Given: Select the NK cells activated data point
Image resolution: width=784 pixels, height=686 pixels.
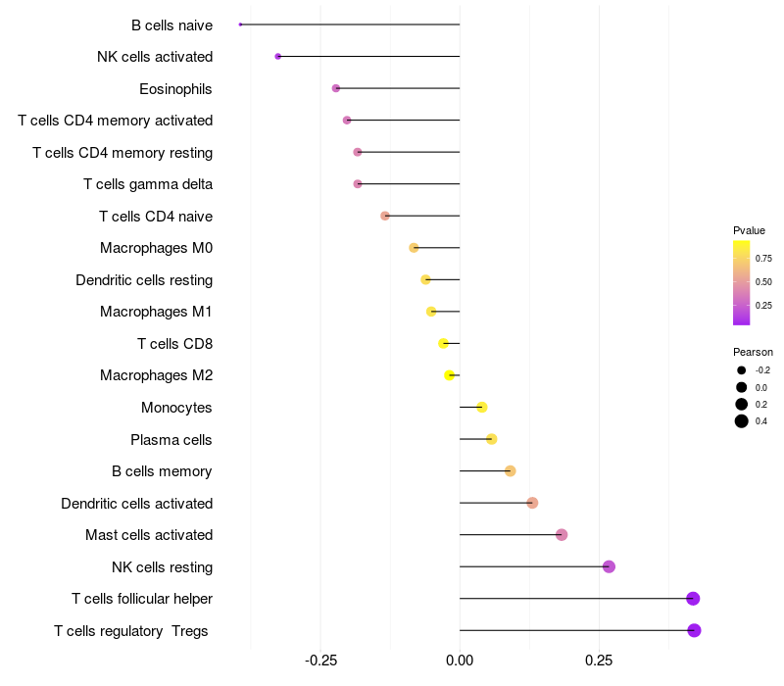Looking at the screenshot, I should (278, 57).
